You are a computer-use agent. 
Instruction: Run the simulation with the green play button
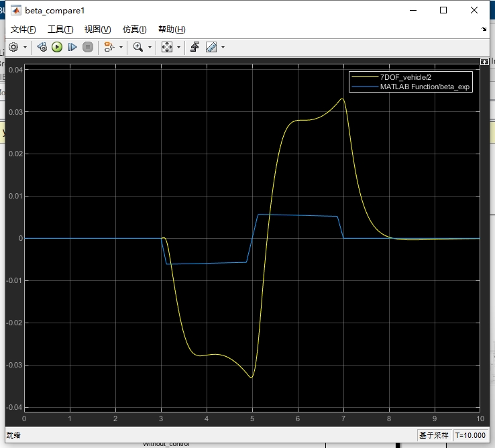tap(57, 48)
